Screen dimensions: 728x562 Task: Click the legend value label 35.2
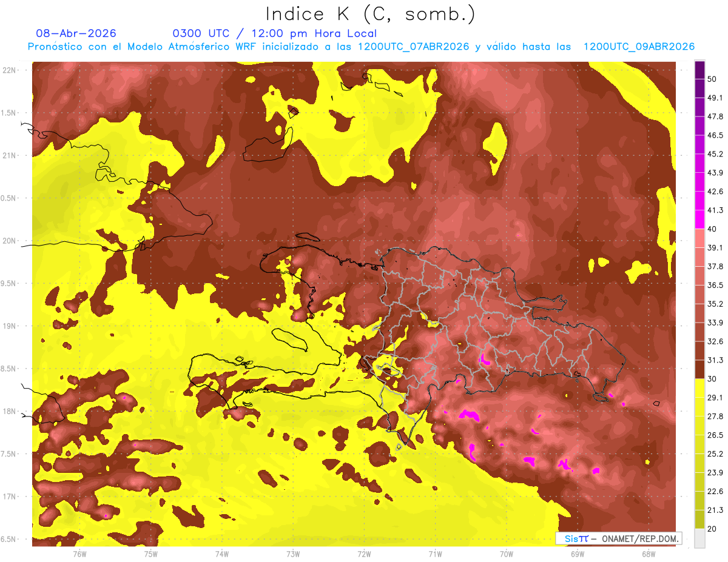pyautogui.click(x=715, y=304)
